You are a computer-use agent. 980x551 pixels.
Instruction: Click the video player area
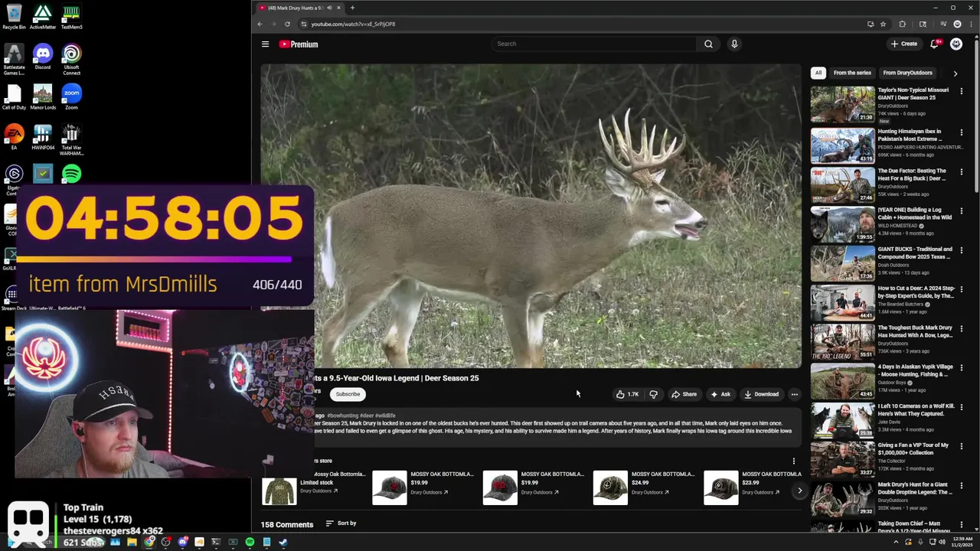tap(531, 217)
